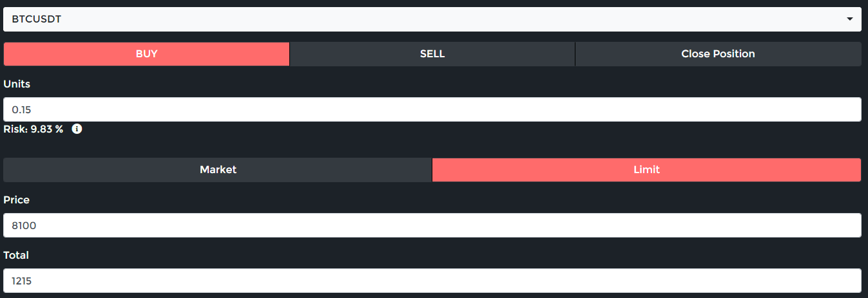Focus the Total input field
Viewport: 868px width, 298px height.
coord(432,281)
